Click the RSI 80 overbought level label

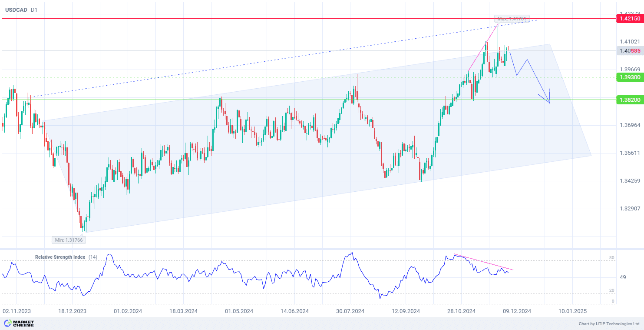(611, 258)
